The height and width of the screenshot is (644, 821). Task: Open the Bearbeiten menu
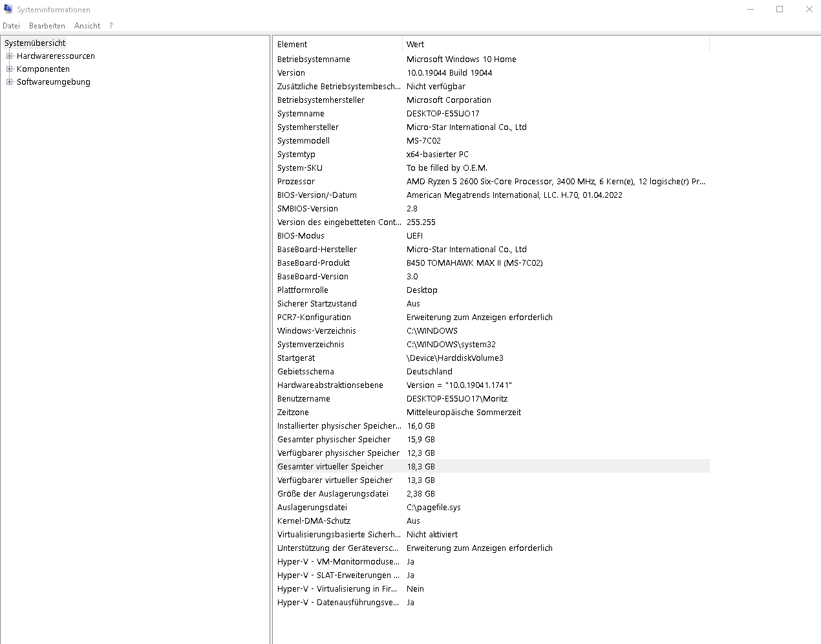tap(47, 26)
